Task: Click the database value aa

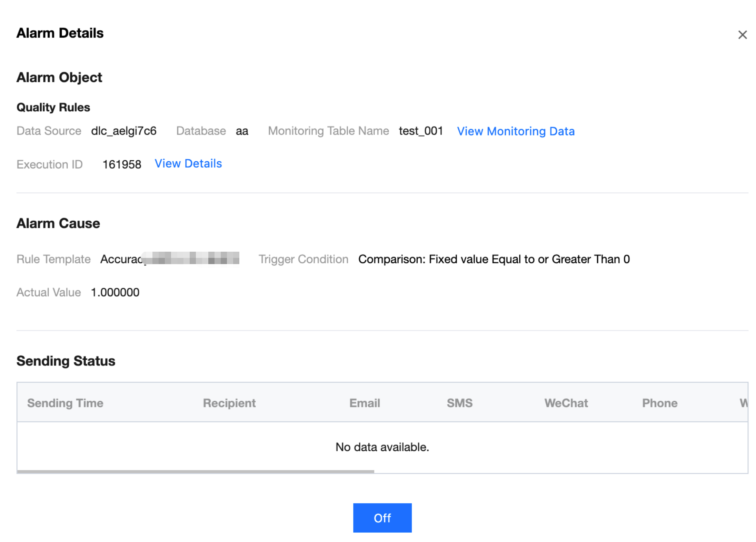Action: point(242,131)
